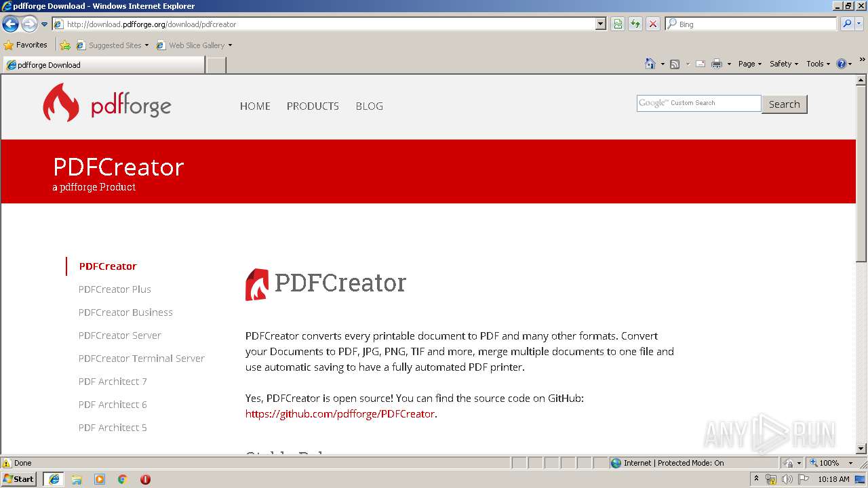
Task: Open PRODUCTS in site navigation
Action: coord(313,106)
